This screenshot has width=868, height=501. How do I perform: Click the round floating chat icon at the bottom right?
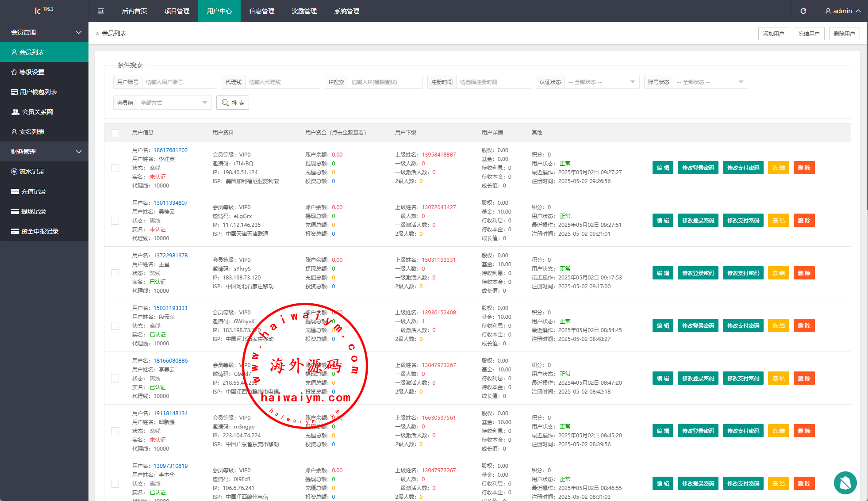pyautogui.click(x=845, y=482)
